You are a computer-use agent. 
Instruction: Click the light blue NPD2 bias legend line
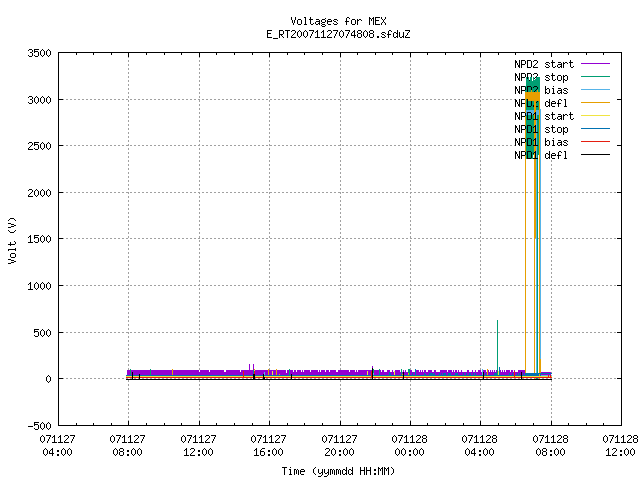(x=595, y=90)
